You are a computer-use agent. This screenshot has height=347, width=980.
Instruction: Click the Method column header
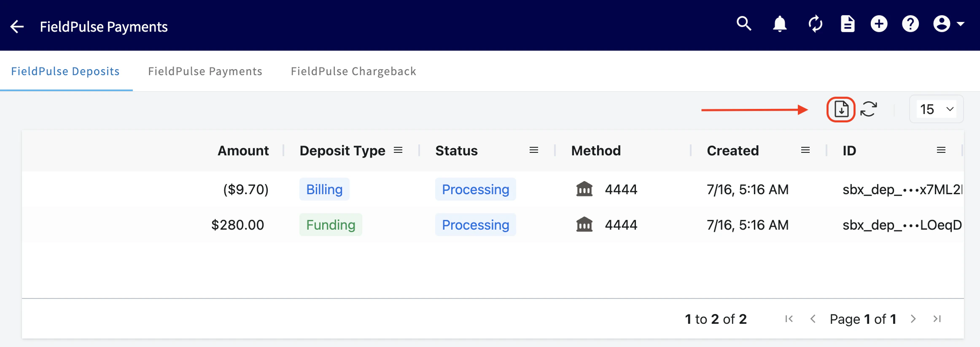coord(596,151)
